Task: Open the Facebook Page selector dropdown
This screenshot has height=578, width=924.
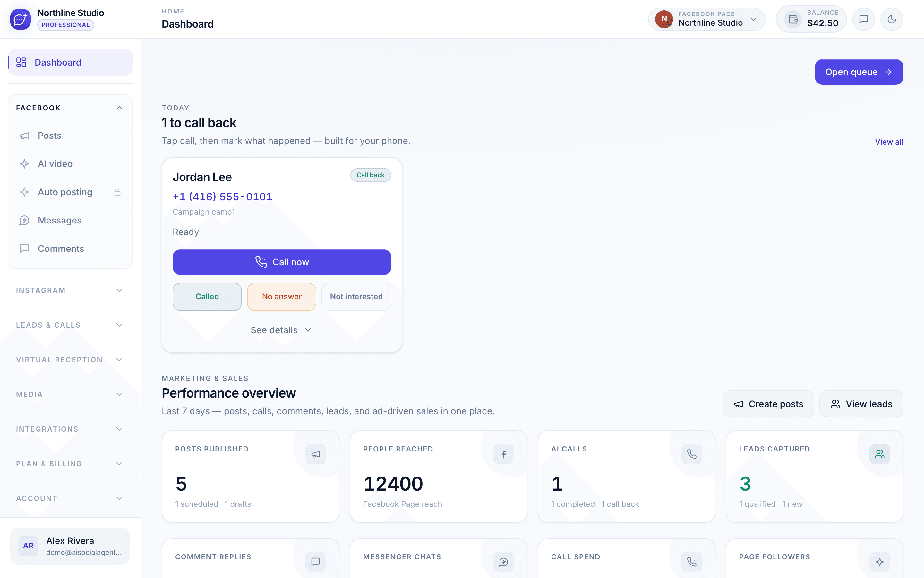Action: click(x=706, y=19)
